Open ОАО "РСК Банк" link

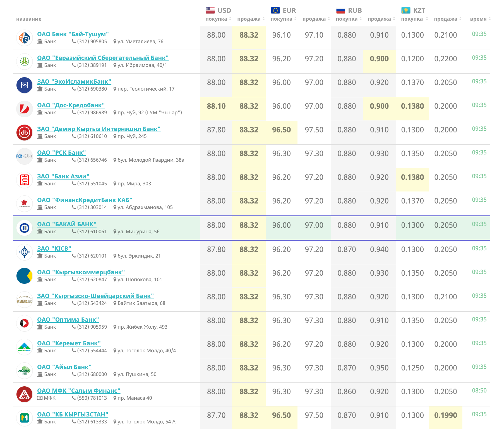click(62, 153)
